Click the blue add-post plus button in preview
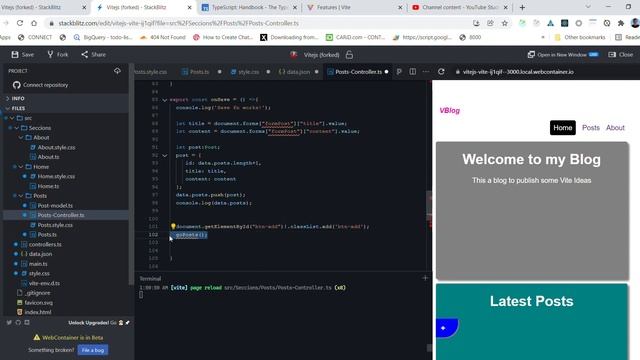This screenshot has width=640, height=360. click(x=446, y=328)
